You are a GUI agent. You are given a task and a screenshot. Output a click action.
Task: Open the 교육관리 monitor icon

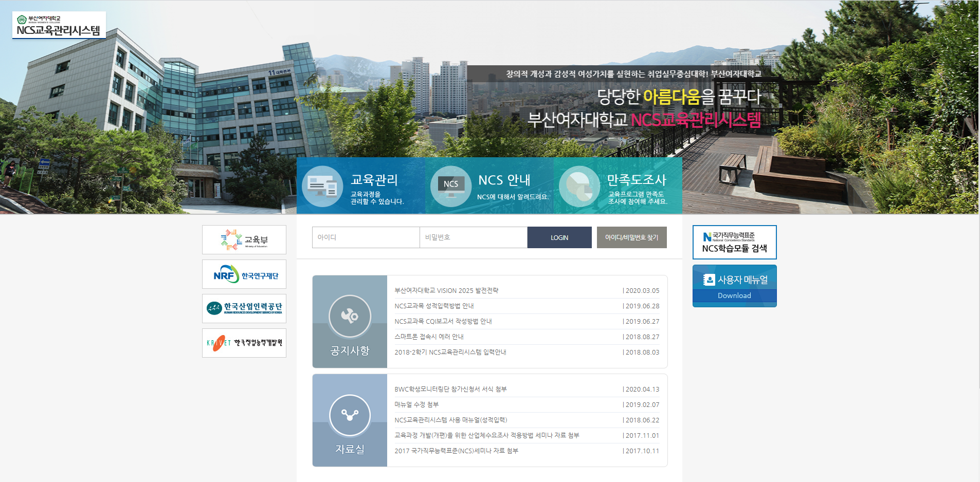(322, 187)
